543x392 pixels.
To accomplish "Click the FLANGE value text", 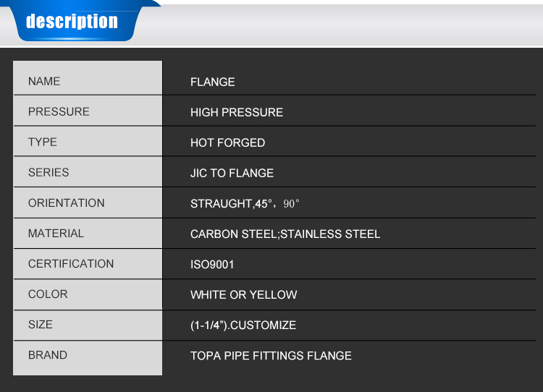I will [x=212, y=82].
